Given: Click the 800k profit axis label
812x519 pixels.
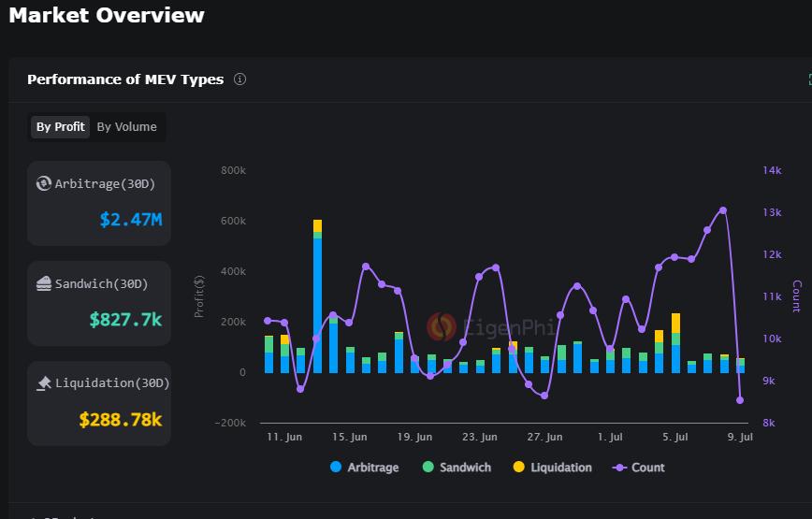Looking at the screenshot, I should click(233, 170).
